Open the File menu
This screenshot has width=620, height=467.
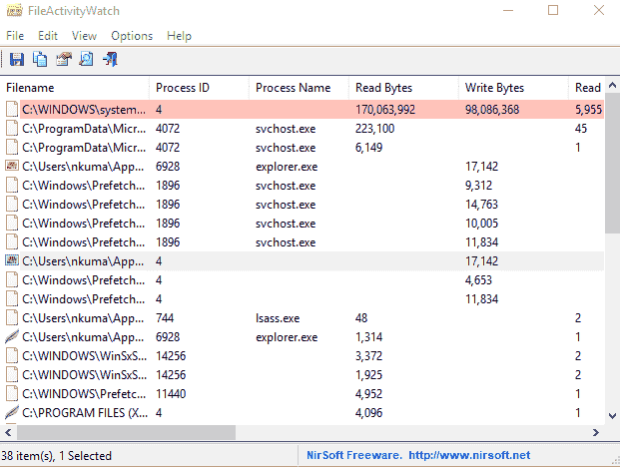[x=15, y=36]
